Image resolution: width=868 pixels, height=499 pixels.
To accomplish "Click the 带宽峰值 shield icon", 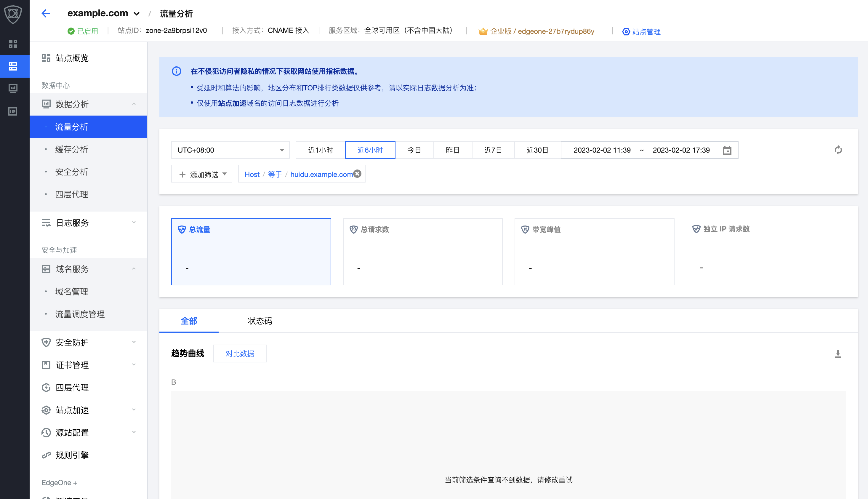I will click(525, 229).
